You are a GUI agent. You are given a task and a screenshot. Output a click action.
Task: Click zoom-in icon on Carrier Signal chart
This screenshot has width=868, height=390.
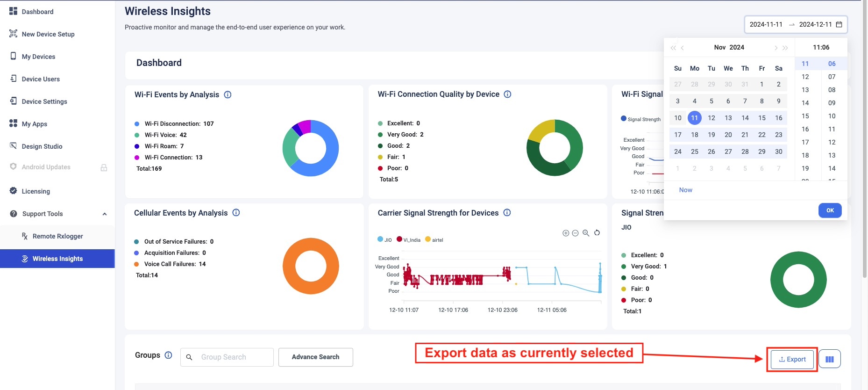pos(566,233)
